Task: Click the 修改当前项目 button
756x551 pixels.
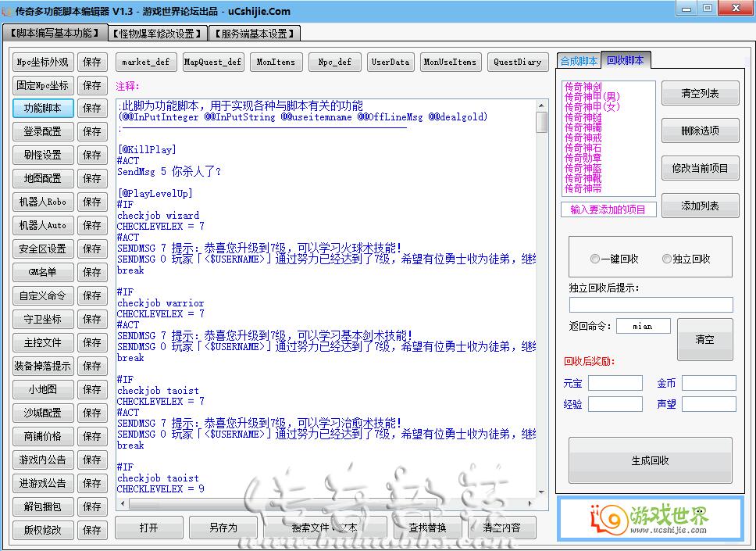Action: click(700, 168)
